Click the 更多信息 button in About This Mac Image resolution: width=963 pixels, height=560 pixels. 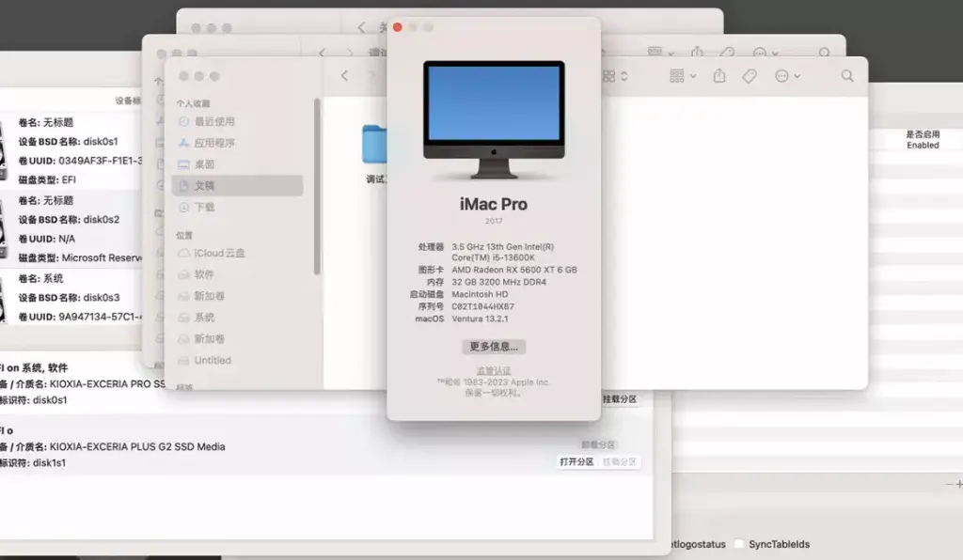click(x=494, y=347)
